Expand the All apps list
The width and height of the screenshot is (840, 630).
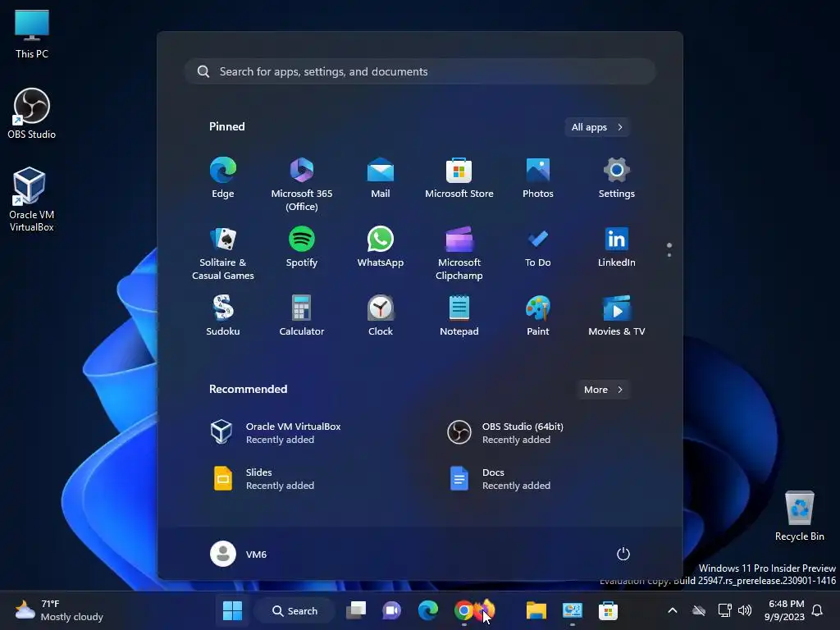597,127
